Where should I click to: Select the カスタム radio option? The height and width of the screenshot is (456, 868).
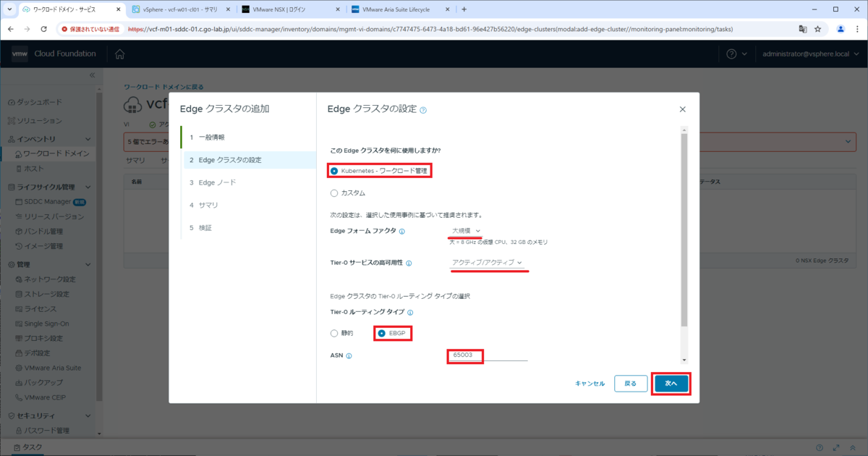(334, 193)
